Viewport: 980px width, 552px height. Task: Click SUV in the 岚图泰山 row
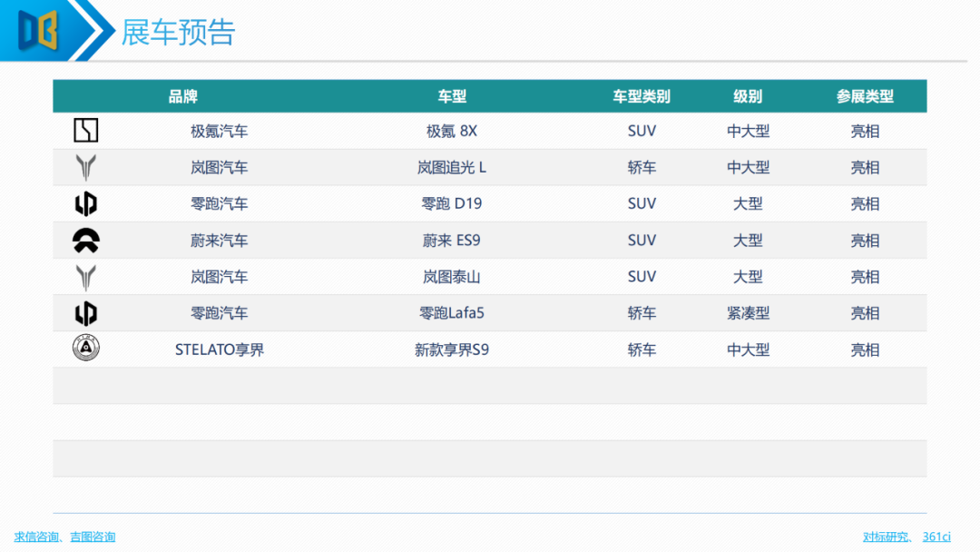tap(642, 277)
